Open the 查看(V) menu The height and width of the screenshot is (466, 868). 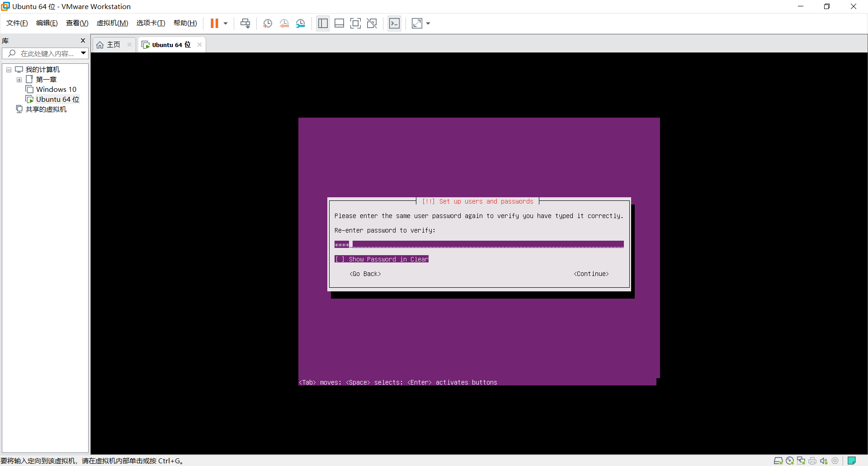click(x=77, y=23)
